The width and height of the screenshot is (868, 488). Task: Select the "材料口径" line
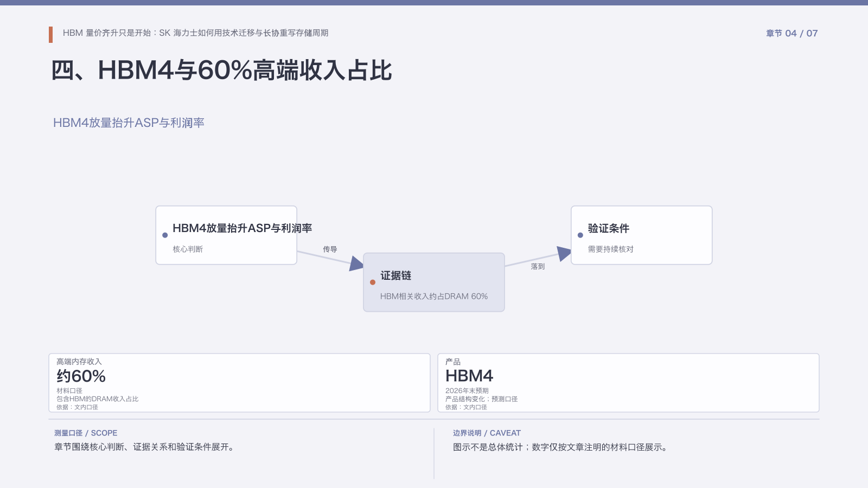click(69, 391)
